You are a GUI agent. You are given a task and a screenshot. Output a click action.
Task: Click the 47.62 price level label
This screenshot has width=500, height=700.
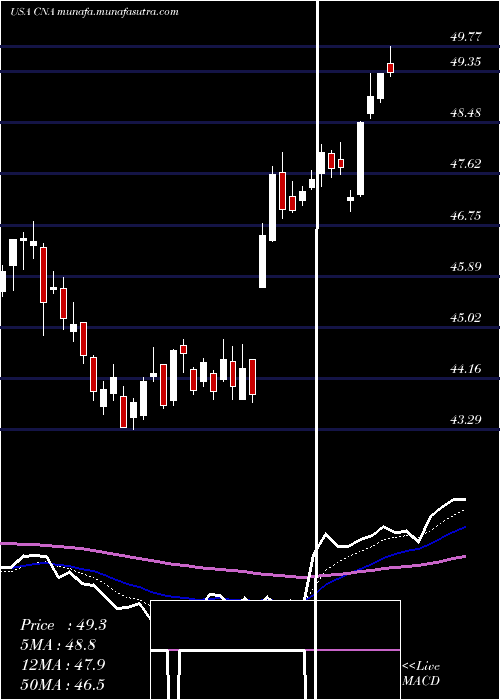coord(466,164)
